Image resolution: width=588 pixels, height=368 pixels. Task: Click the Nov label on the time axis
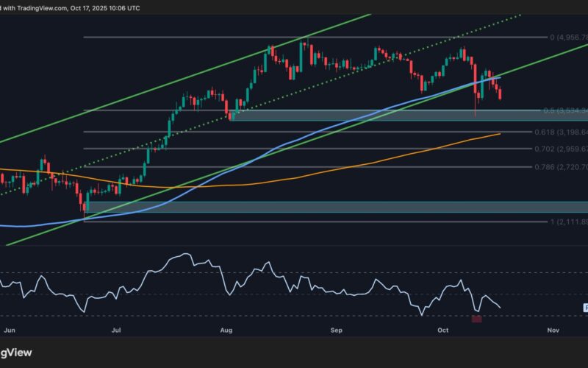click(553, 331)
